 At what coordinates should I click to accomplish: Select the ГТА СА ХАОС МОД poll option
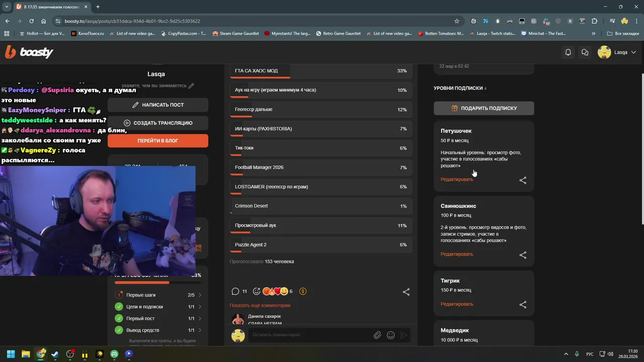pyautogui.click(x=320, y=71)
